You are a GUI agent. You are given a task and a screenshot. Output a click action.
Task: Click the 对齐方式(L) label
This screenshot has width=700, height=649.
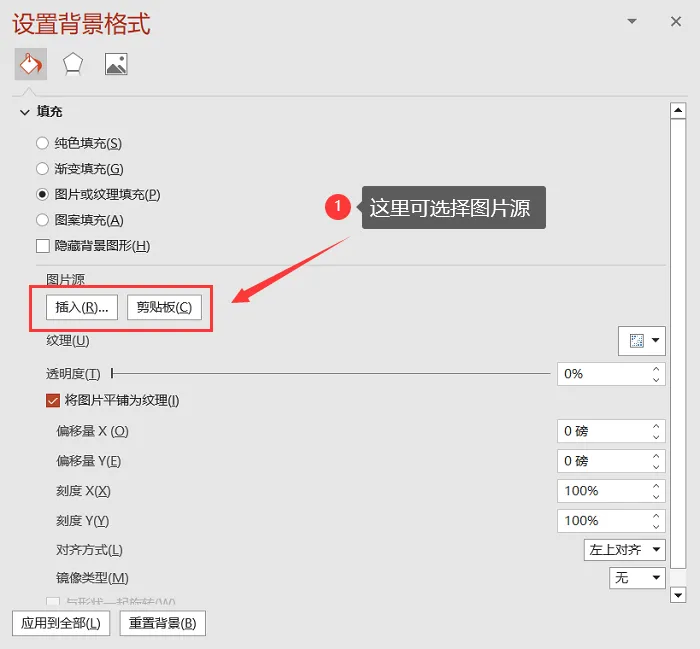[x=89, y=550]
